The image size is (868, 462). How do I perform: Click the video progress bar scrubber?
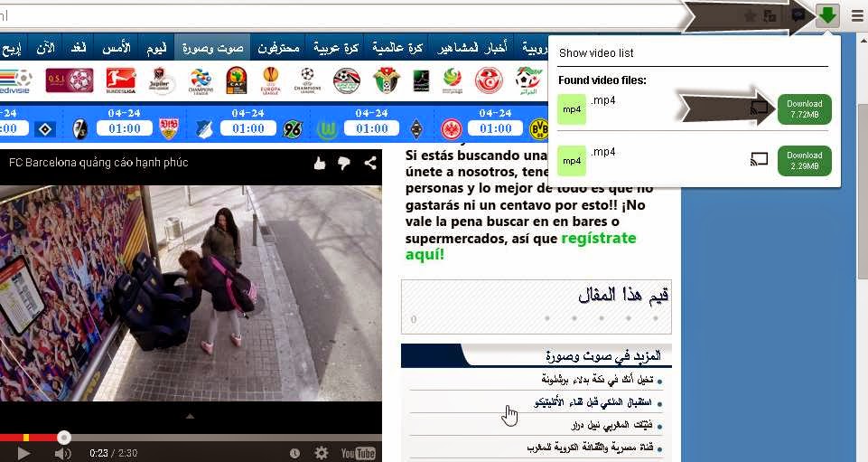point(64,438)
